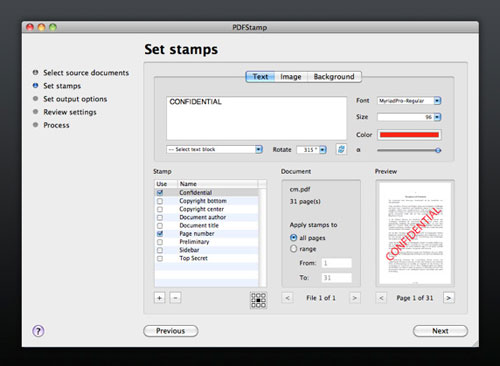Select the Sidebar row name

(x=189, y=250)
